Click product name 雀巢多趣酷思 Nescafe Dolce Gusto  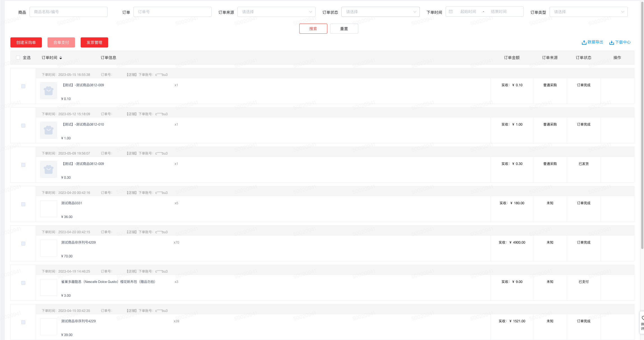click(108, 282)
